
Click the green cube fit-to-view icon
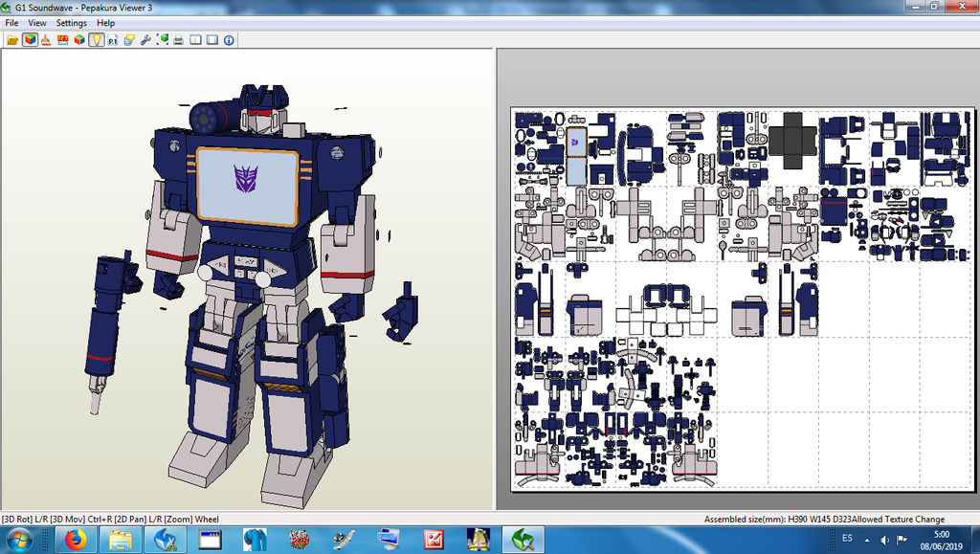[163, 40]
